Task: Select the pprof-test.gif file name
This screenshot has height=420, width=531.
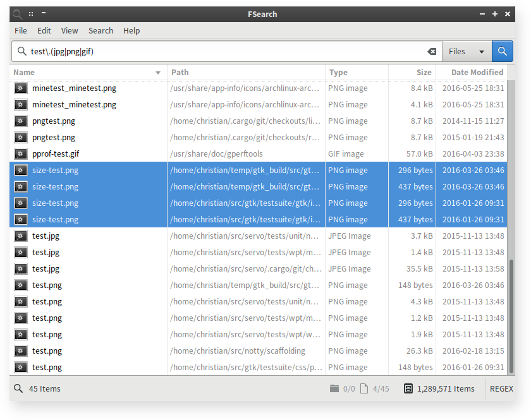Action: pos(56,154)
